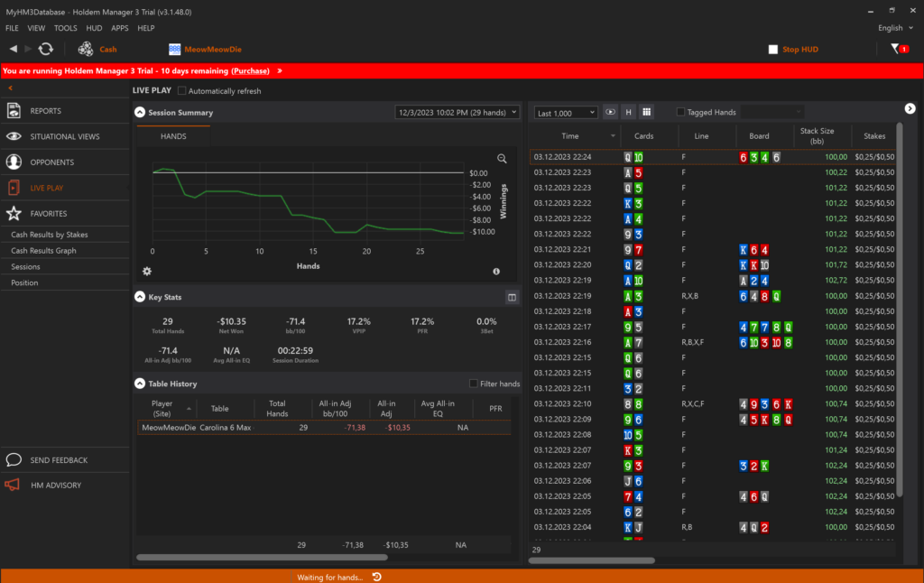The height and width of the screenshot is (583, 924).
Task: Click the right panel expand arrow
Action: click(910, 108)
